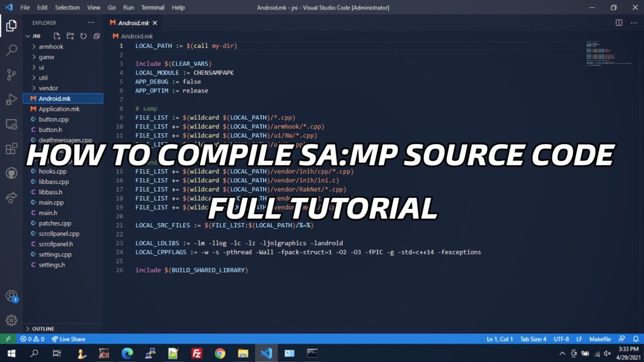The width and height of the screenshot is (644, 362).
Task: Collapse all folders in Explorer
Action: pos(96,36)
